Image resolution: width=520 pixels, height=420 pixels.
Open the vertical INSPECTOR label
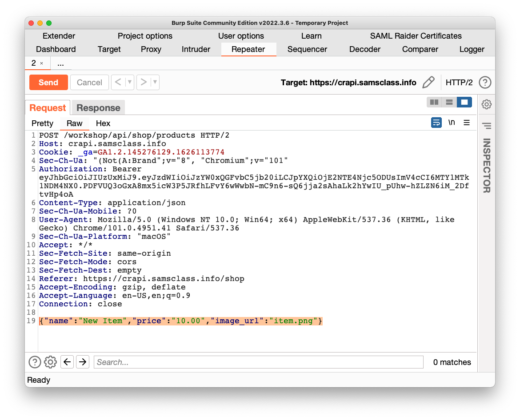click(x=487, y=165)
